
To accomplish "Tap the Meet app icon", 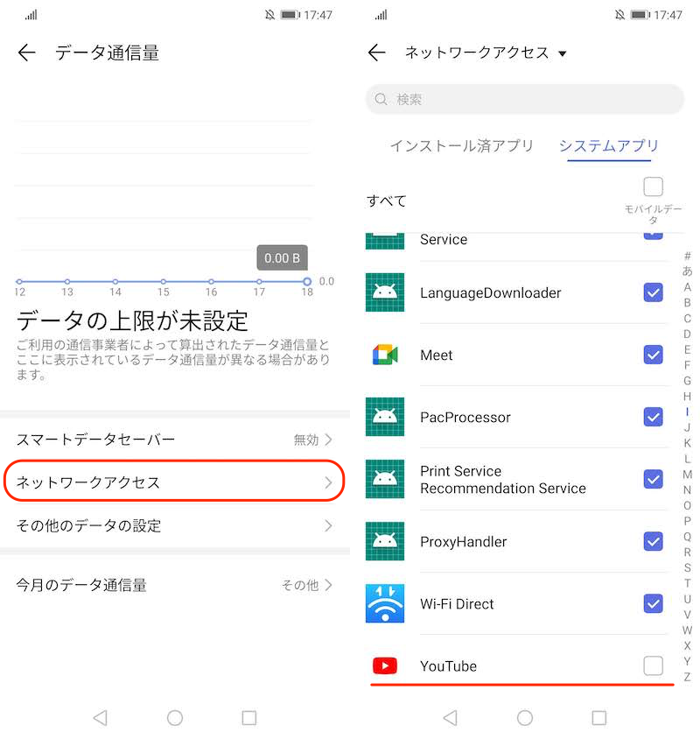I will pos(385,355).
